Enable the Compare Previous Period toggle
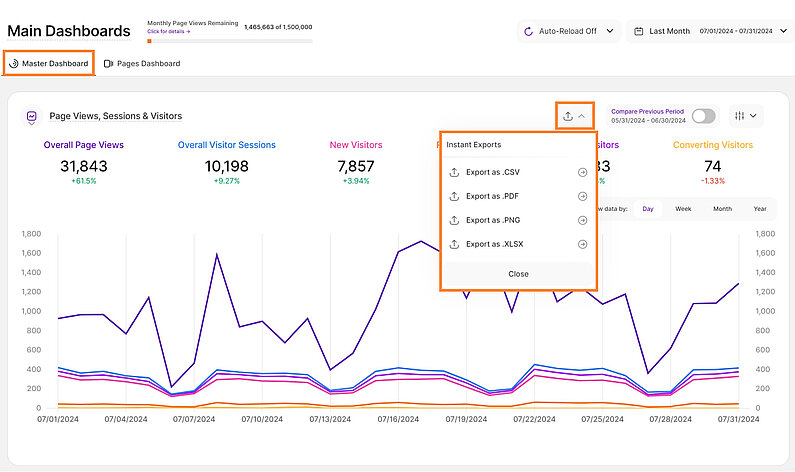Viewport: 795px width, 472px height. point(703,116)
